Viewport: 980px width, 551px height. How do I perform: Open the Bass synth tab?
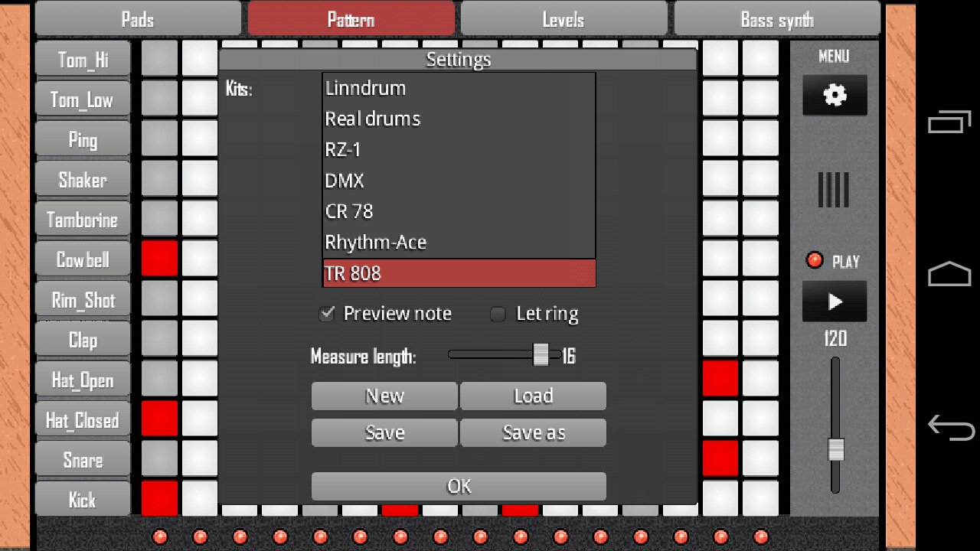pyautogui.click(x=776, y=19)
